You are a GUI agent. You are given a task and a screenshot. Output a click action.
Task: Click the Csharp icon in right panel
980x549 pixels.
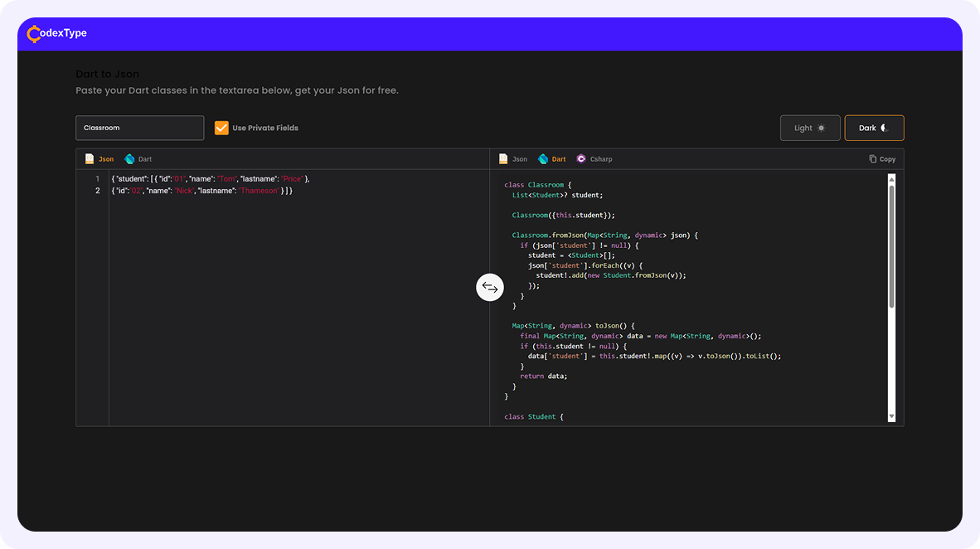pos(581,159)
